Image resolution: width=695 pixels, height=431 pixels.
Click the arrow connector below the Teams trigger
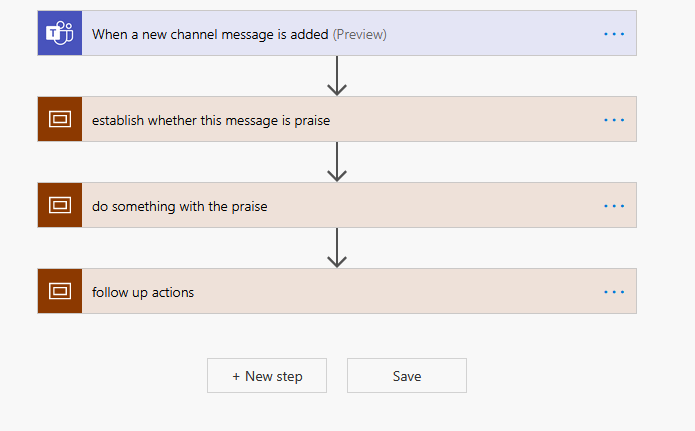[337, 76]
